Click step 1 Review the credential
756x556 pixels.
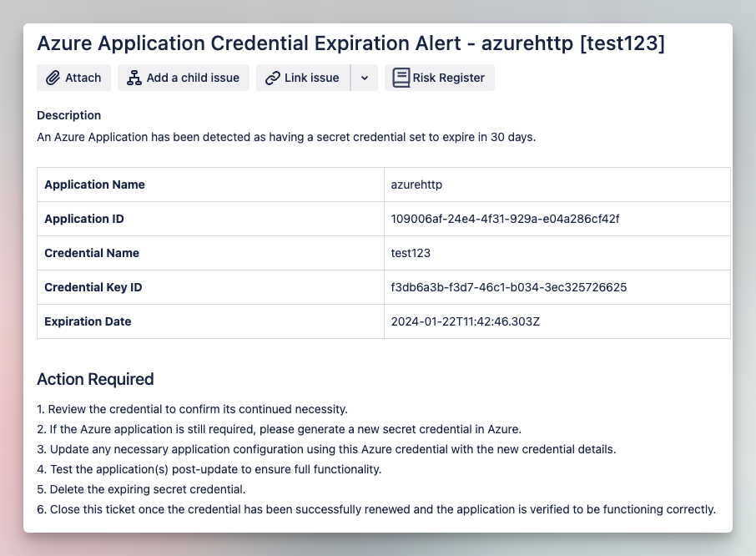(193, 409)
